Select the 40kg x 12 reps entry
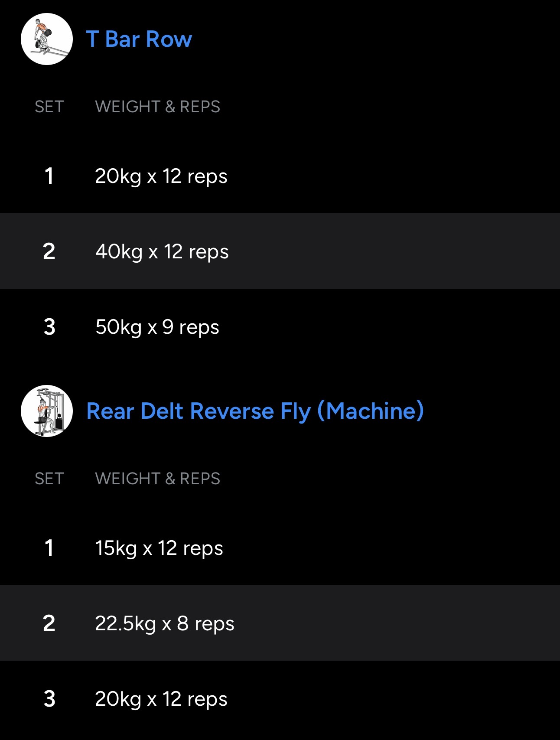This screenshot has height=740, width=560. point(162,252)
